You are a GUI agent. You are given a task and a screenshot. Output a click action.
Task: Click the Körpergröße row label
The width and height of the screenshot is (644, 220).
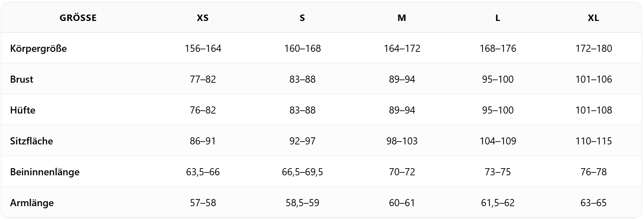38,48
